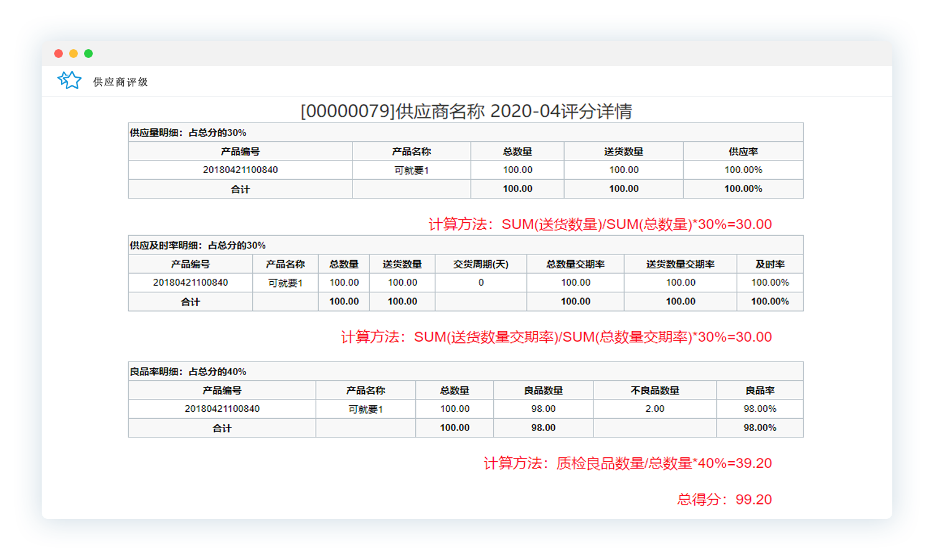Click 合计 row in the good-rate table

tap(222, 428)
